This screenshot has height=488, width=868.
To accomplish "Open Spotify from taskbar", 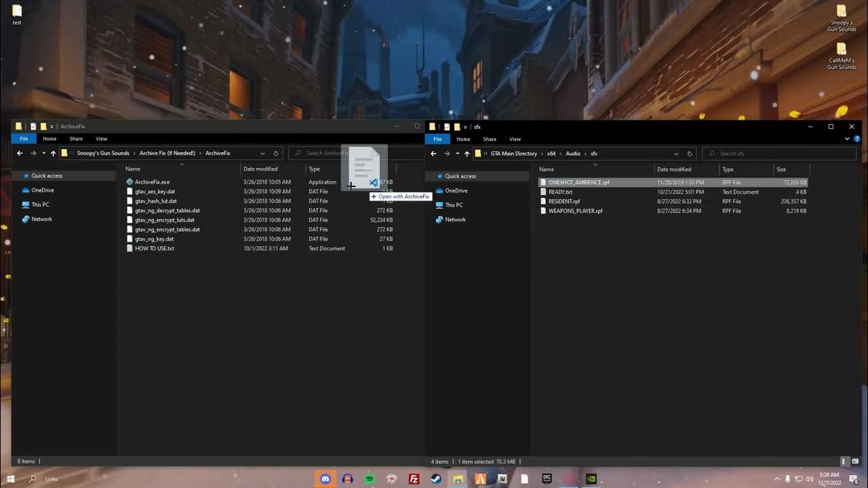I will pyautogui.click(x=370, y=479).
